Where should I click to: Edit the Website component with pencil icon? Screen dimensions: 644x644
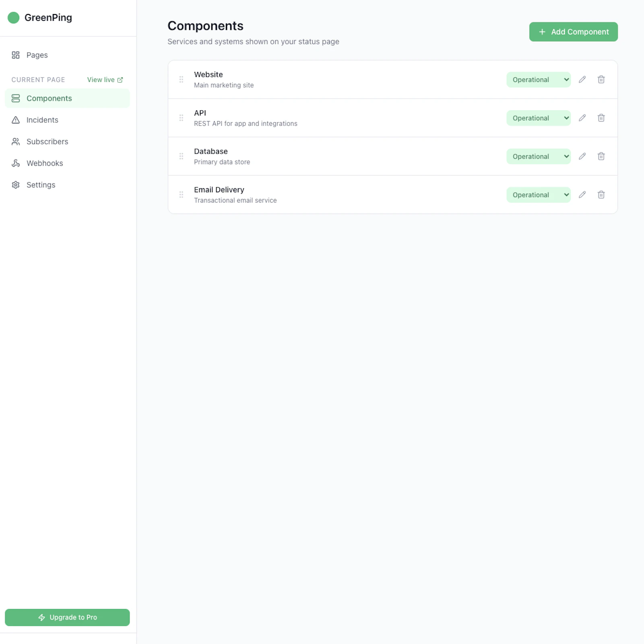click(582, 79)
